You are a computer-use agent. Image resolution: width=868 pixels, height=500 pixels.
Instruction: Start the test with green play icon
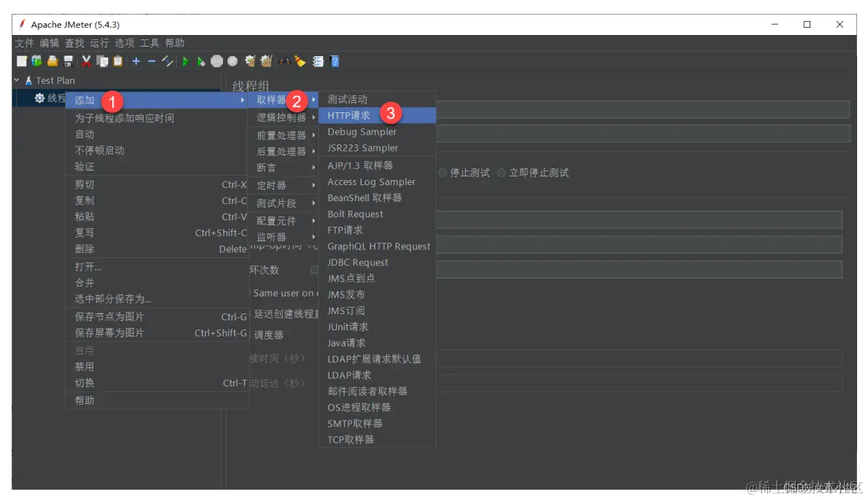[x=185, y=61]
